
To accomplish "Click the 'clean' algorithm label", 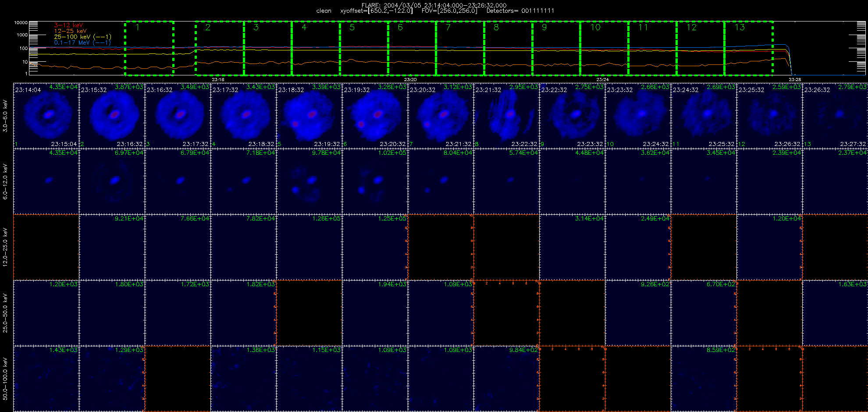I will (324, 11).
